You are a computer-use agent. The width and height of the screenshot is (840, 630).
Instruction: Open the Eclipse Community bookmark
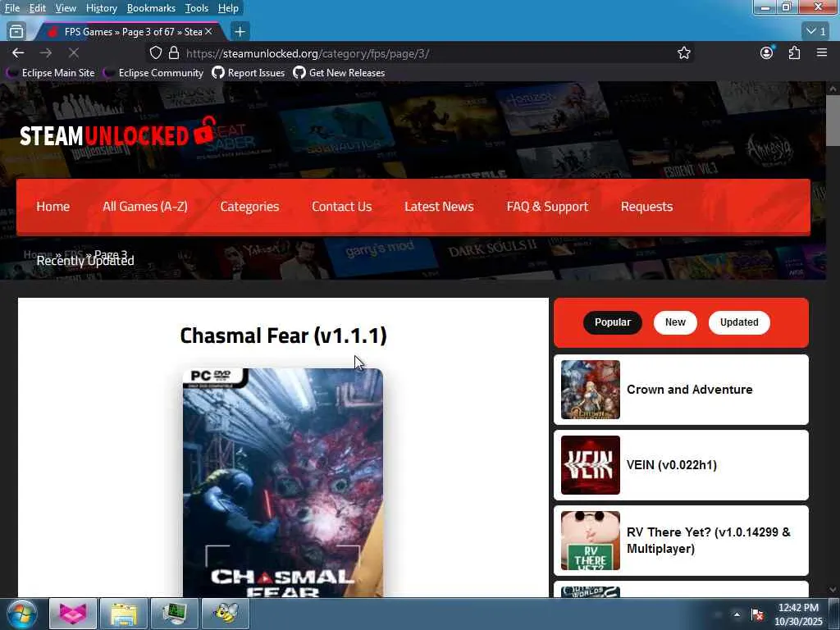click(x=153, y=73)
